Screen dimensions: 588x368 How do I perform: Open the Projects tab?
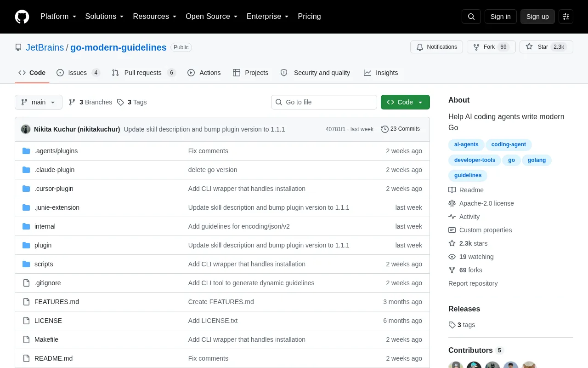(250, 73)
